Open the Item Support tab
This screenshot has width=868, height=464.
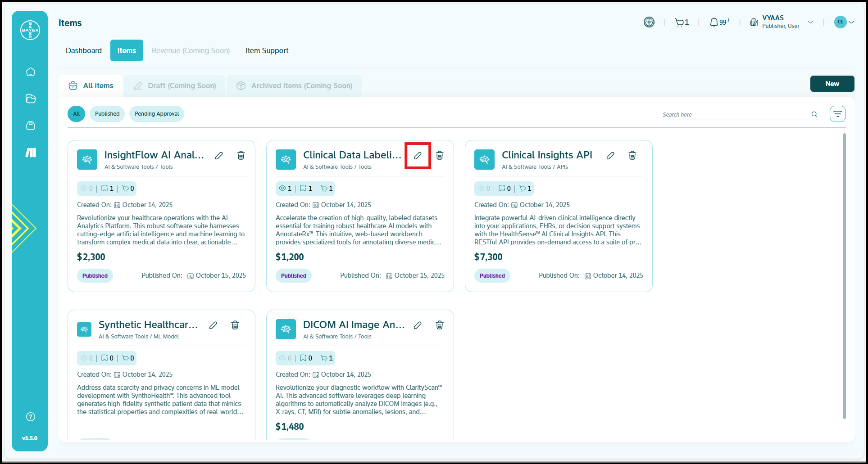coord(267,50)
